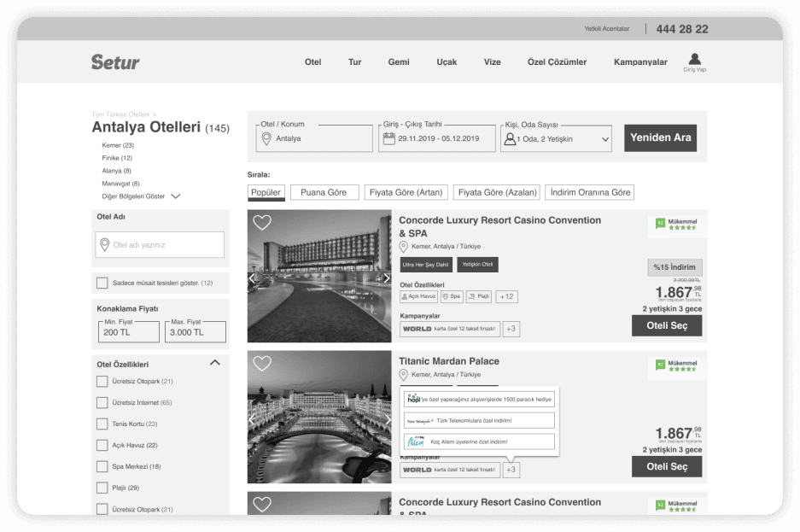
Task: Open the Giriş Yap user account icon
Action: pos(694,62)
